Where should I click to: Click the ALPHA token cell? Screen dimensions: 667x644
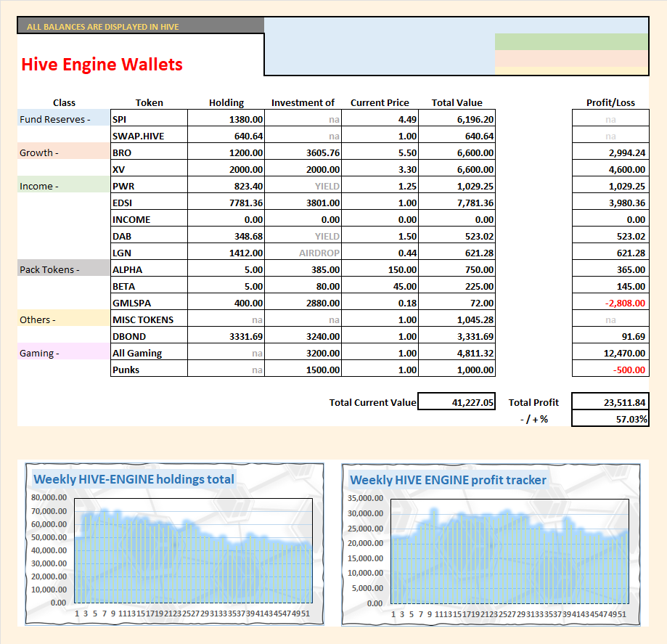click(149, 268)
